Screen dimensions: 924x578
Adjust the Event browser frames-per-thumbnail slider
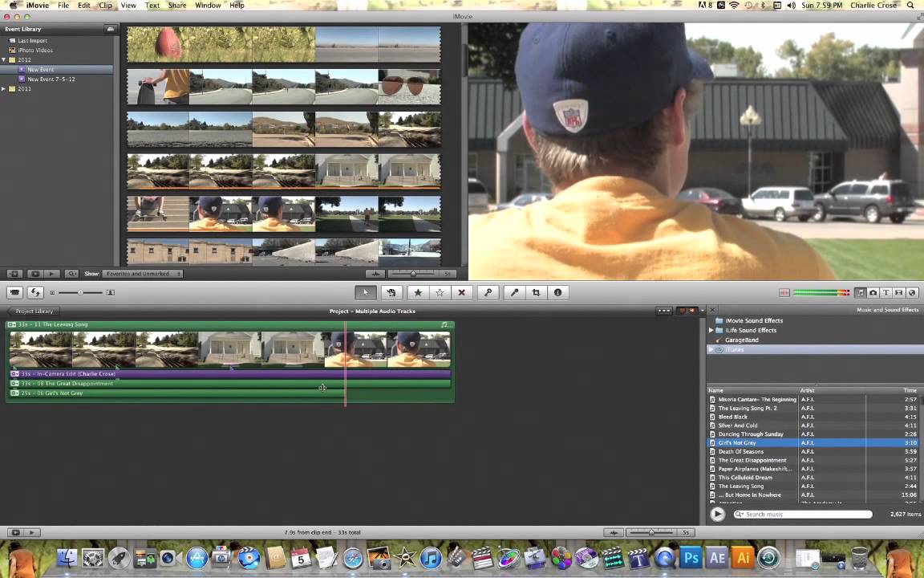(x=413, y=274)
